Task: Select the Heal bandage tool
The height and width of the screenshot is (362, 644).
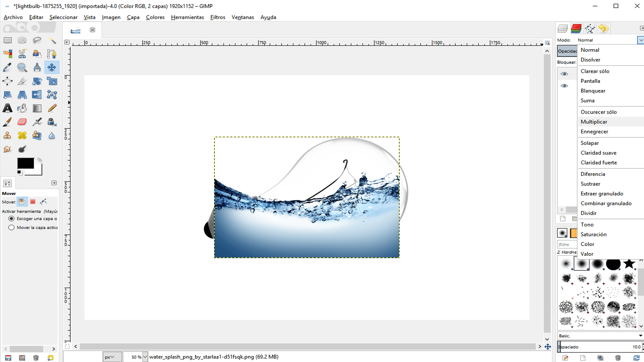Action: (22, 135)
